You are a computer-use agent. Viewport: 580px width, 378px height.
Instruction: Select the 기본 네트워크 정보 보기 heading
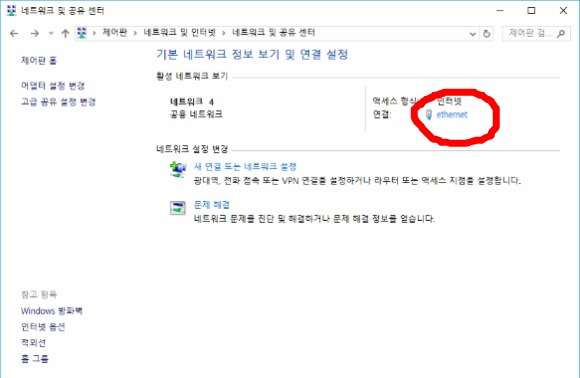point(252,55)
